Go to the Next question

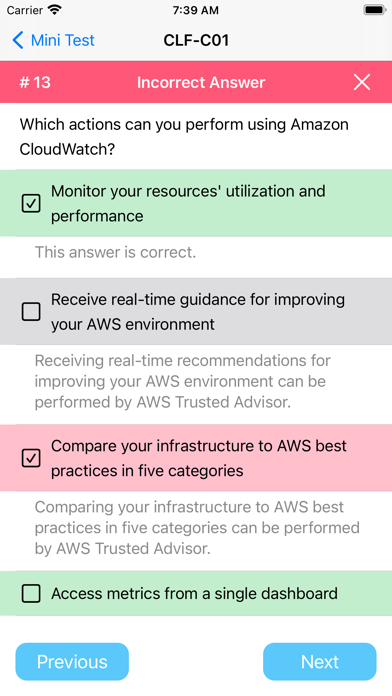coord(320,661)
